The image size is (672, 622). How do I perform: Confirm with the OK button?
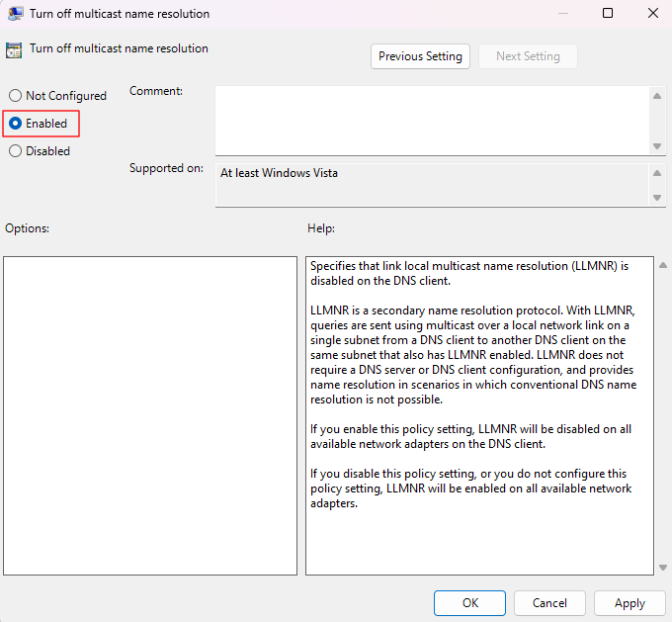469,602
